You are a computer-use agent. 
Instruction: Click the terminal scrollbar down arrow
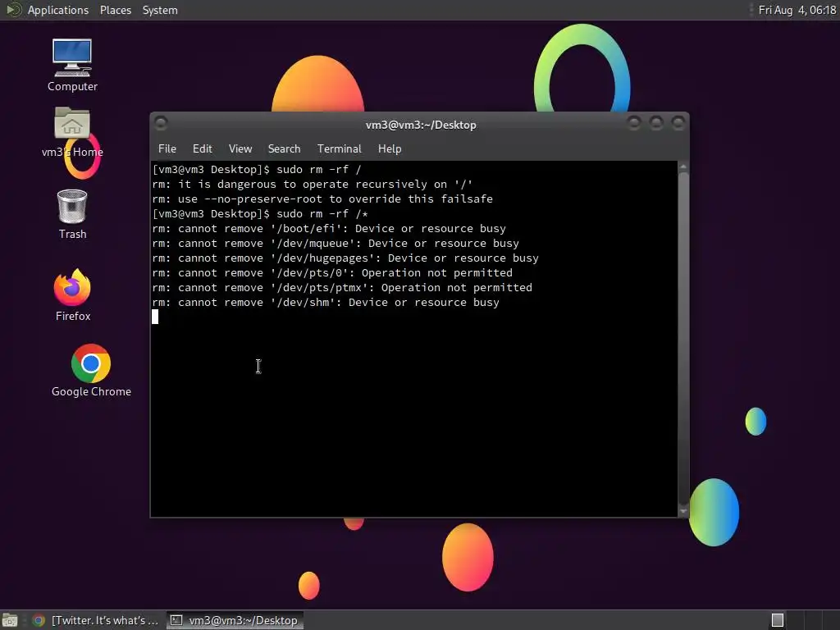(683, 511)
